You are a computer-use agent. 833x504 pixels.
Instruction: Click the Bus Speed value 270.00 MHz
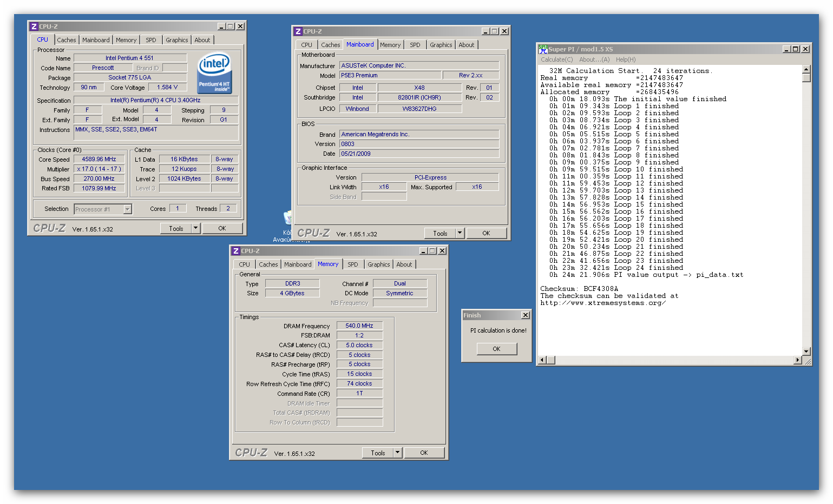[99, 178]
